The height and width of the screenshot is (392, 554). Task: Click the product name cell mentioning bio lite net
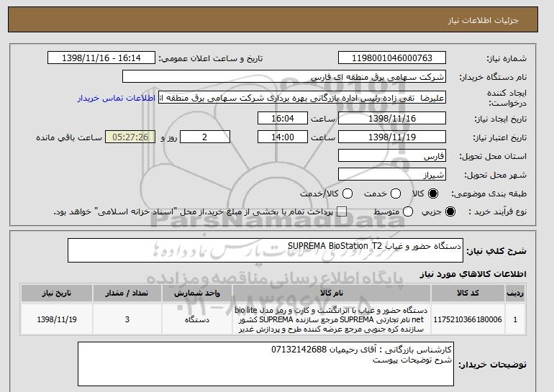(332, 319)
